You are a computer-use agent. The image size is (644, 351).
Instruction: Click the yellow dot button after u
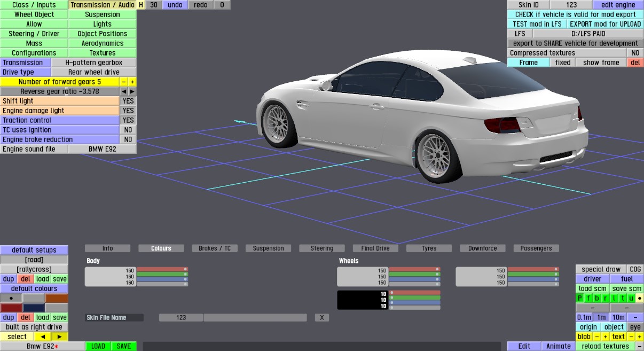[639, 298]
